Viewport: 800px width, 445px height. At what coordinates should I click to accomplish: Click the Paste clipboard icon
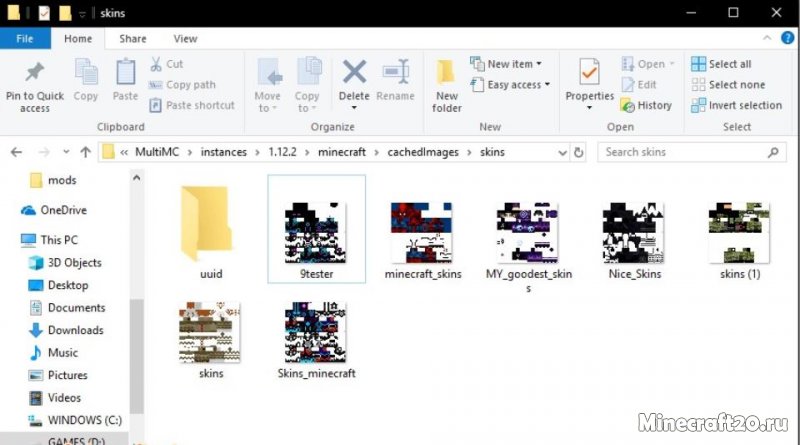tap(125, 73)
